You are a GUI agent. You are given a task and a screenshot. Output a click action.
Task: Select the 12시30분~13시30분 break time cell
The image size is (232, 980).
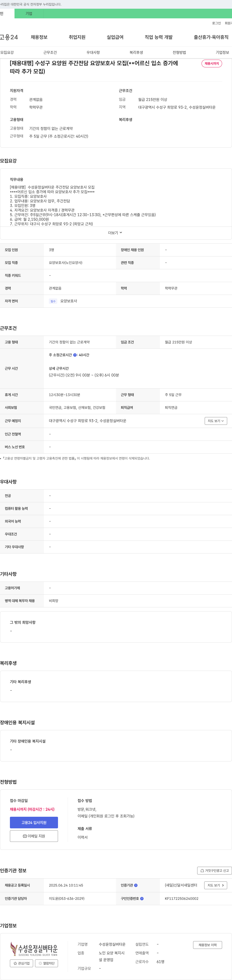pos(64,395)
